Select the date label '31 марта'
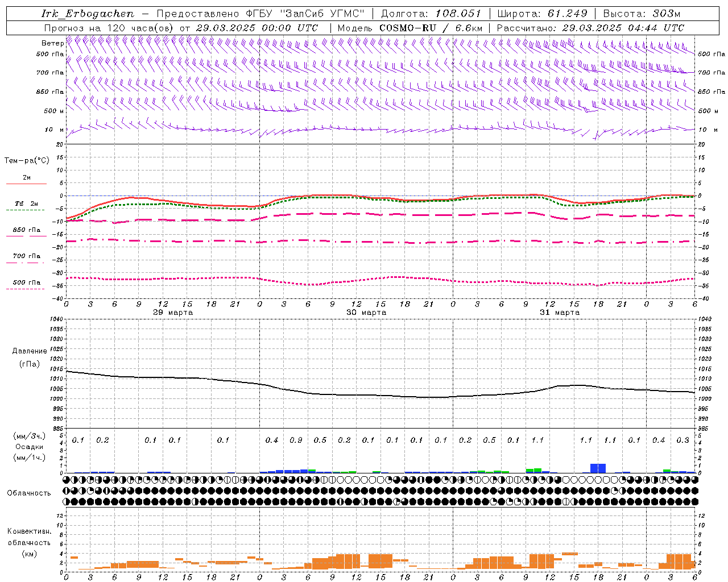Screen dimensions: 728x582 (x=560, y=312)
